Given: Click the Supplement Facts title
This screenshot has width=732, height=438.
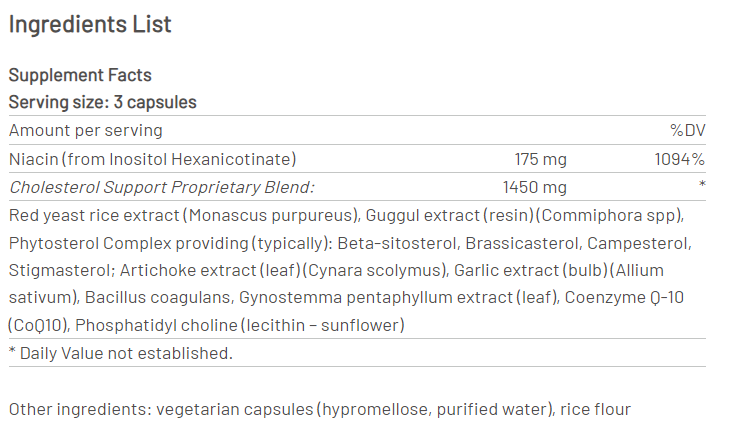Looking at the screenshot, I should point(80,75).
